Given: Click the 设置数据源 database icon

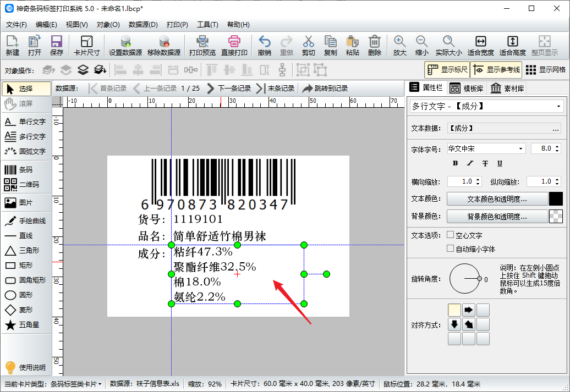Looking at the screenshot, I should point(125,42).
